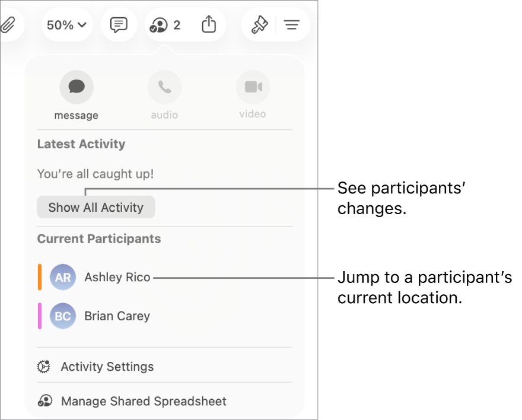The image size is (522, 420).
Task: Open the 50% zoom dropdown
Action: click(66, 25)
